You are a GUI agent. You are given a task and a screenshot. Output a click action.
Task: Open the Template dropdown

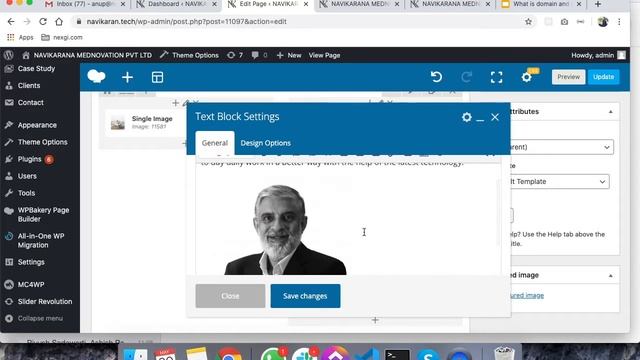(560, 182)
